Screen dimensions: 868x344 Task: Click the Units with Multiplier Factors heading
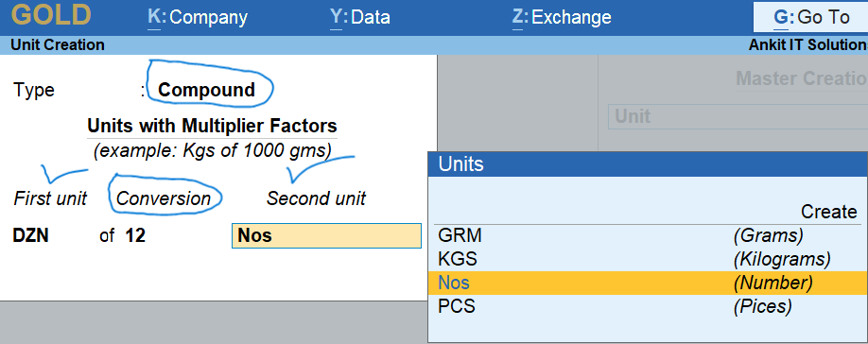coord(212,126)
